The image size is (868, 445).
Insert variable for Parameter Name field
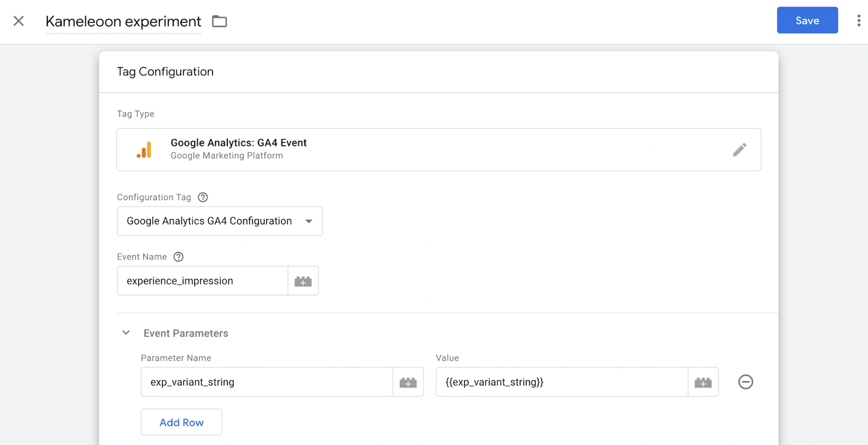pos(408,383)
